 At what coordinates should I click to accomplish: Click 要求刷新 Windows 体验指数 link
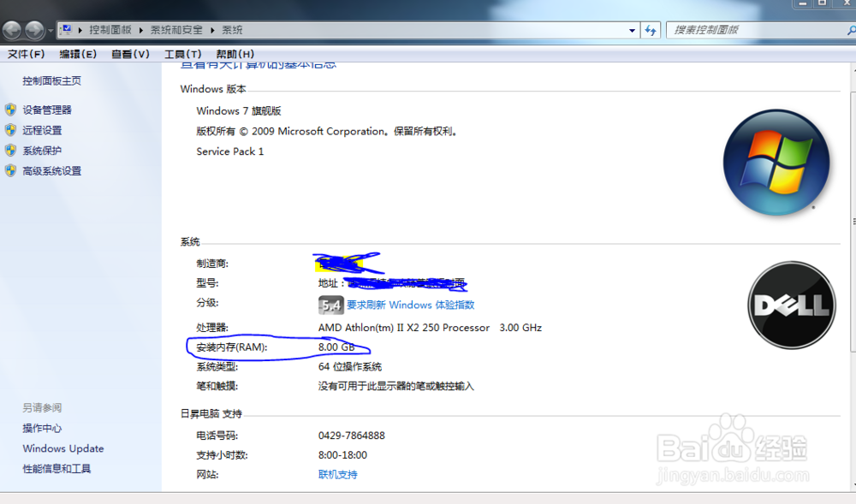411,305
